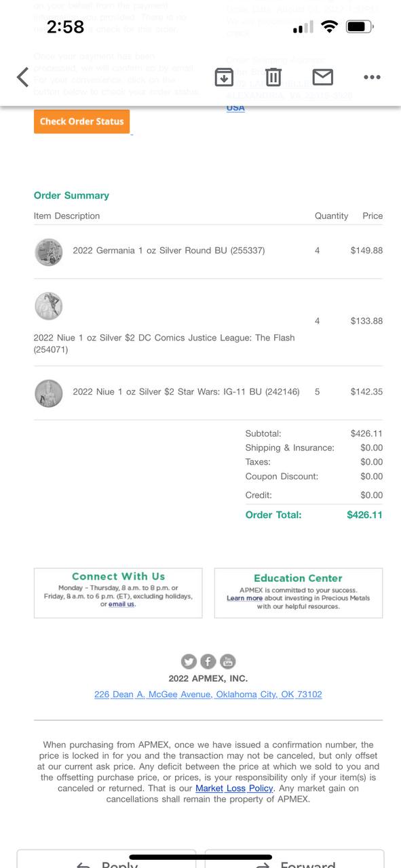This screenshot has width=401, height=868.
Task: Open the Market Loss Policy link
Action: 234,788
